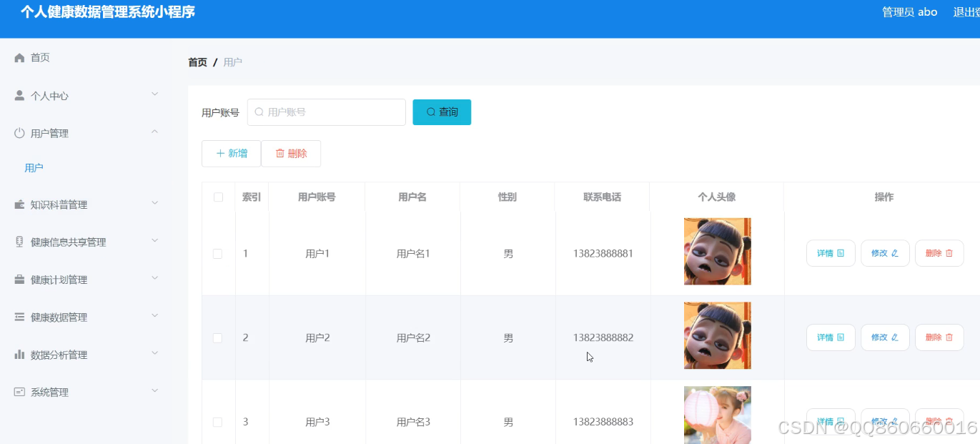This screenshot has height=444, width=980.
Task: Click avatar thumbnail of 用户3
Action: point(717,415)
